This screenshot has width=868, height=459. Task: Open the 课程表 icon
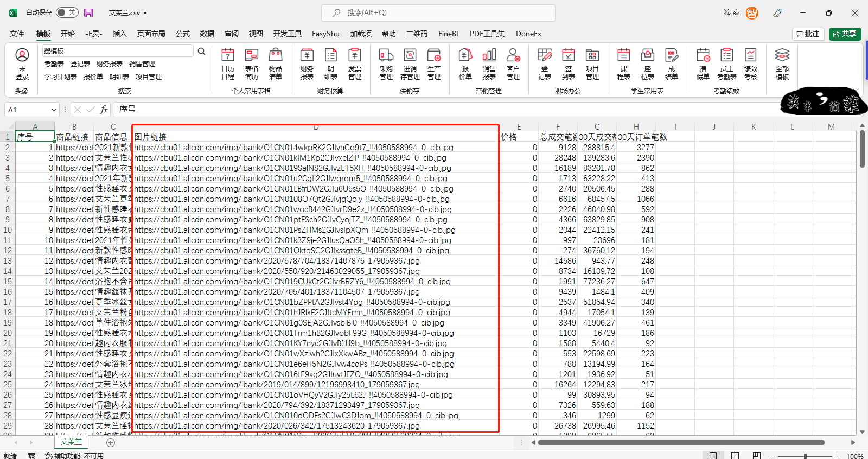(624, 64)
